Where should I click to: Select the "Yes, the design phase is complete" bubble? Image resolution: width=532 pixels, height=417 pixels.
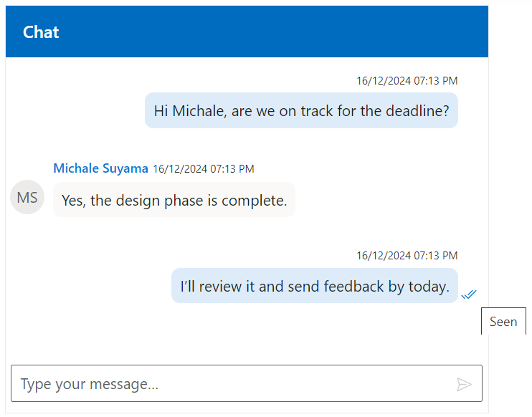[x=174, y=200]
